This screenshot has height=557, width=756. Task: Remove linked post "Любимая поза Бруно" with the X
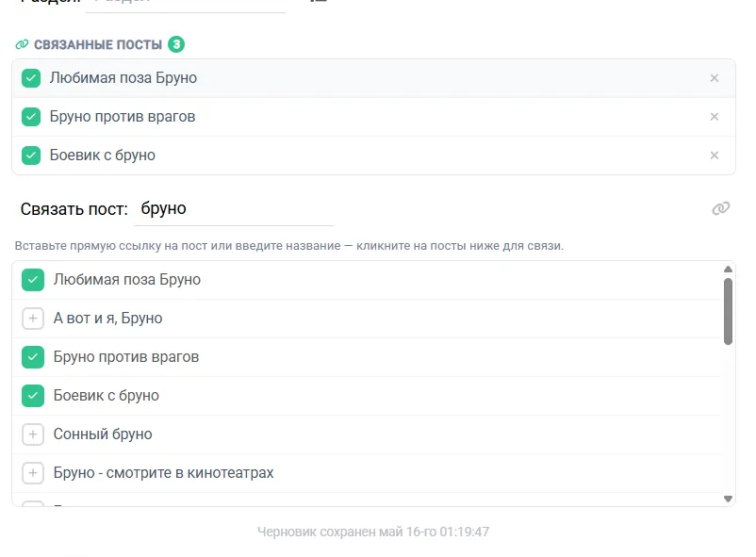715,78
